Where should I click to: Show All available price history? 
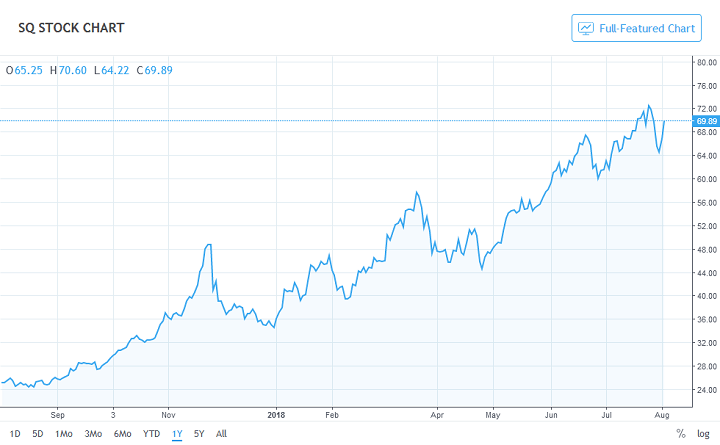click(221, 434)
